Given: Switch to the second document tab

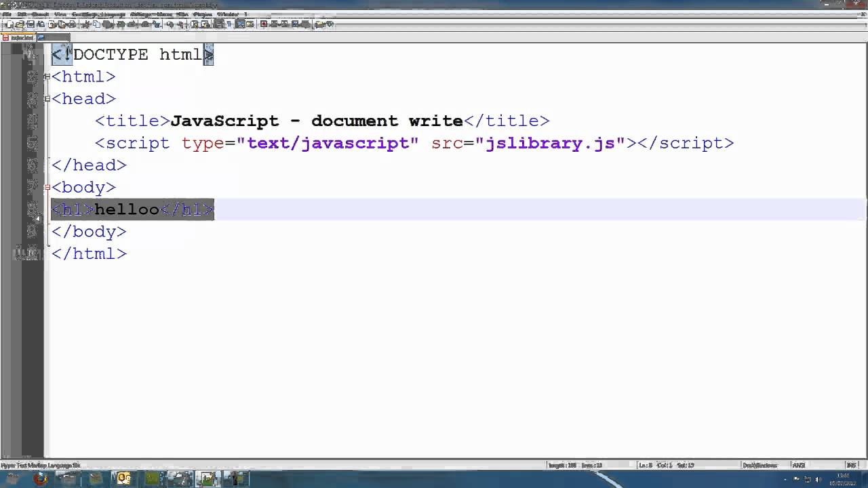Looking at the screenshot, I should tap(53, 37).
